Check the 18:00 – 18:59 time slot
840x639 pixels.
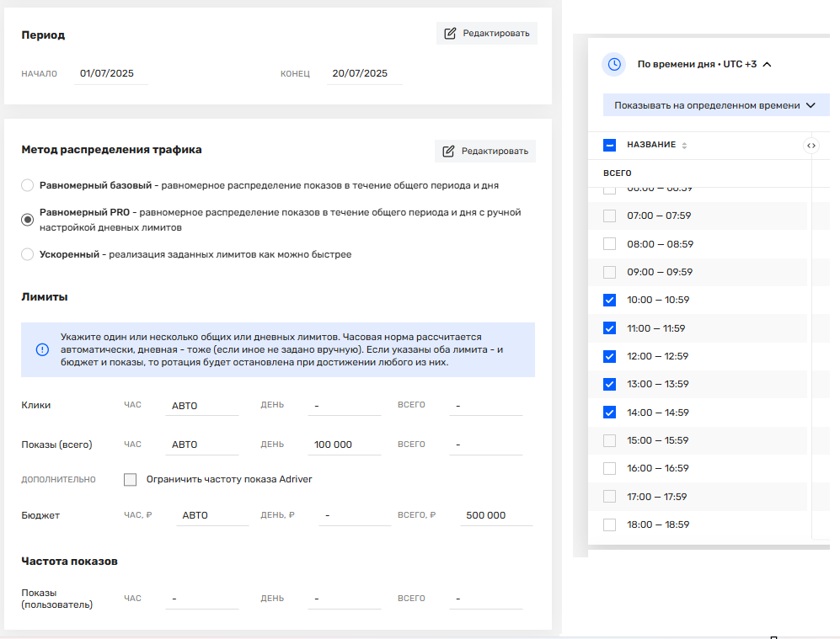(609, 525)
